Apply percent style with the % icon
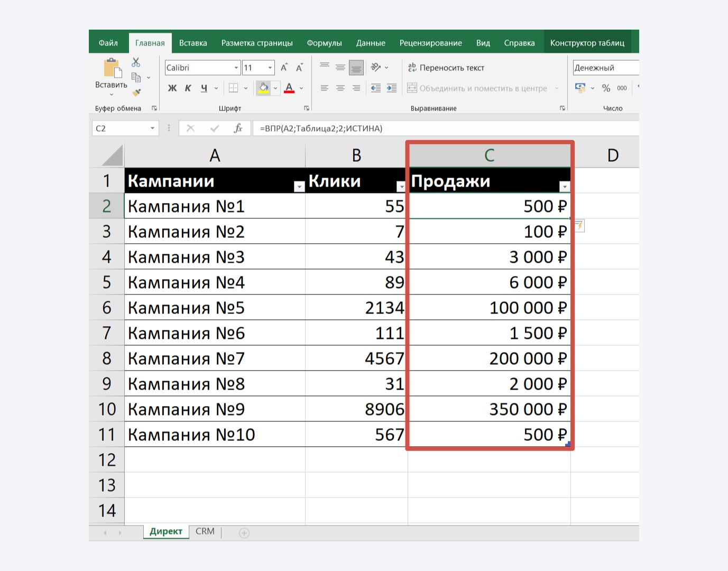Viewport: 728px width, 571px height. click(x=606, y=88)
